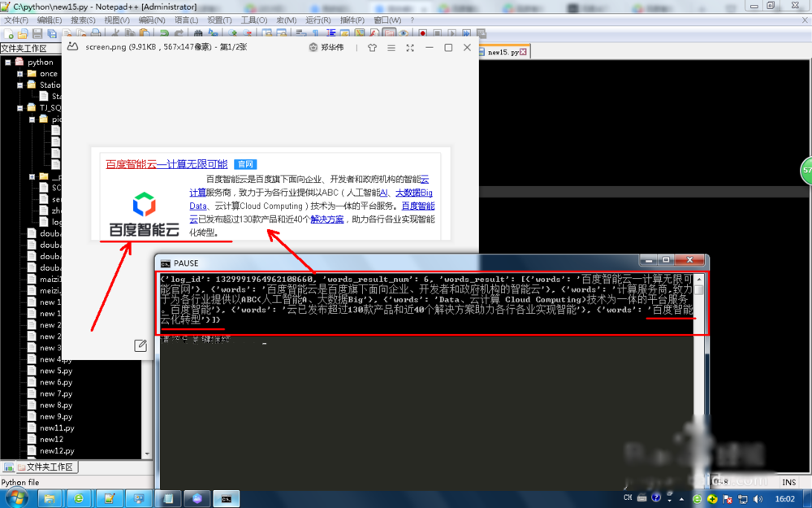The image size is (812, 508).
Task: Click the Notepad++ taskbar button
Action: [110, 499]
